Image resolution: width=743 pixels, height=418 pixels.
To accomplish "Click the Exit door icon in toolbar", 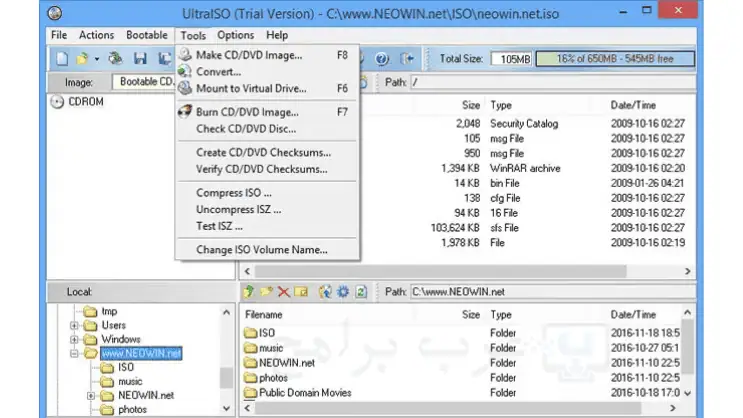I will pyautogui.click(x=407, y=59).
